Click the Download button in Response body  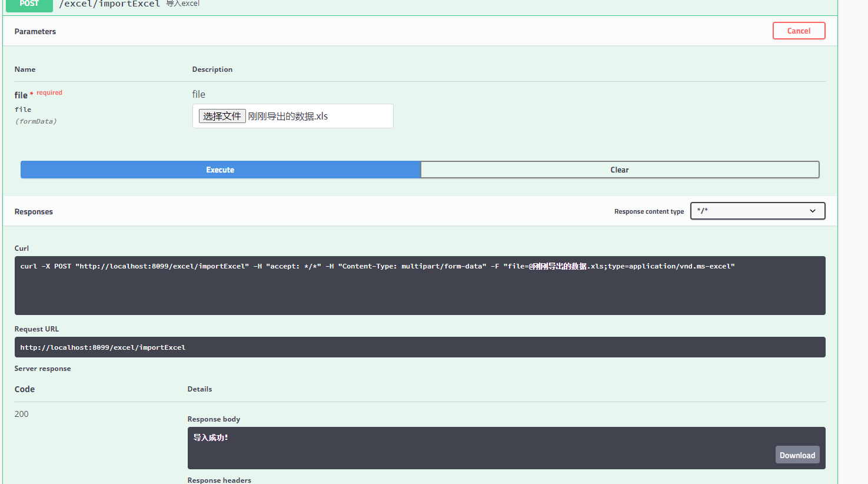pyautogui.click(x=797, y=455)
